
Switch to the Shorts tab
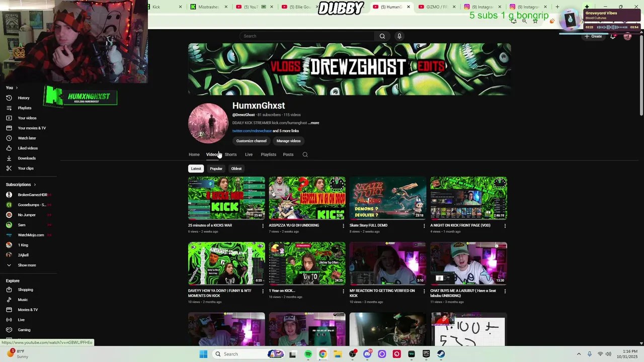(230, 154)
